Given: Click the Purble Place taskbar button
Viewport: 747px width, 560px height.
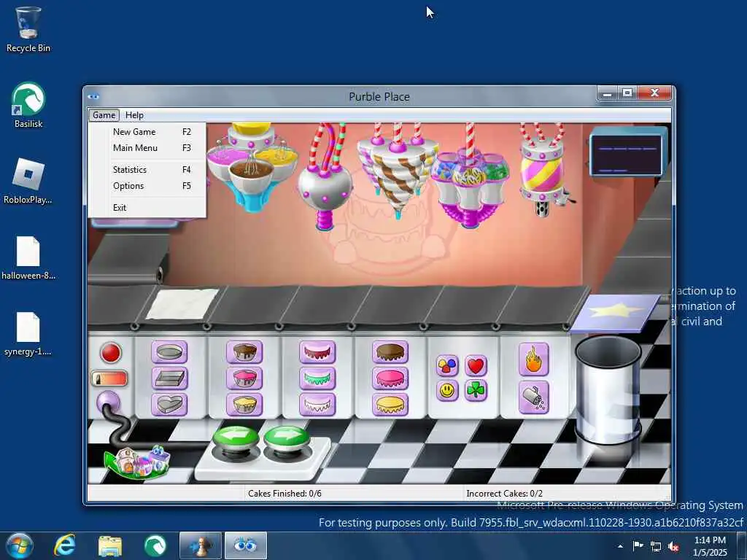Looking at the screenshot, I should (x=246, y=545).
